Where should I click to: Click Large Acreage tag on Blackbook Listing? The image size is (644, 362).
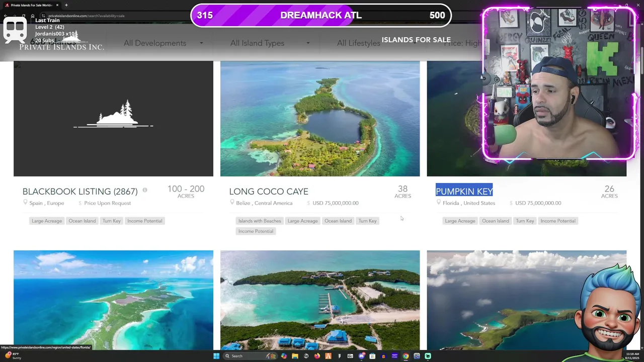(47, 221)
